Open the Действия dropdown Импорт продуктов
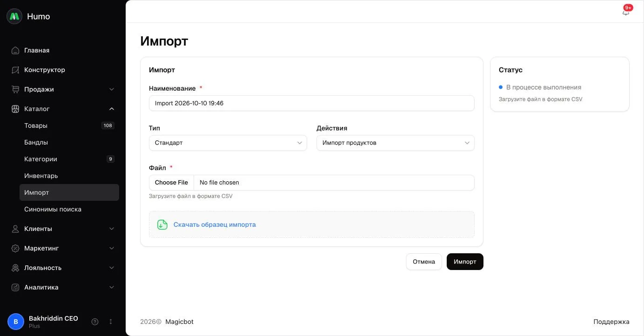This screenshot has width=644, height=336. 396,143
